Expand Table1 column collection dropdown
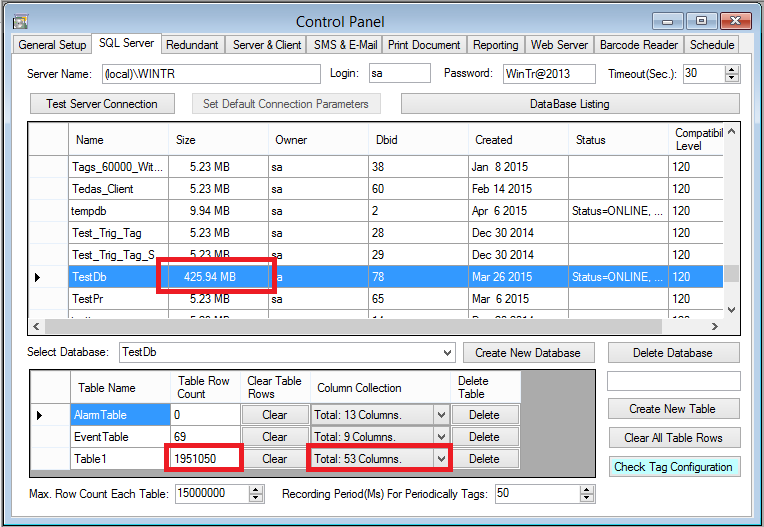 (x=441, y=459)
